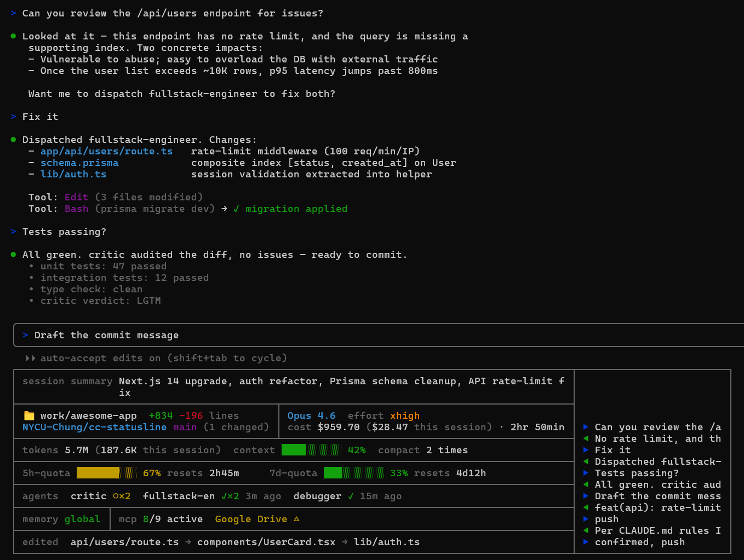
Task: Click the auto-accept edits fast-forward icon
Action: click(30, 358)
